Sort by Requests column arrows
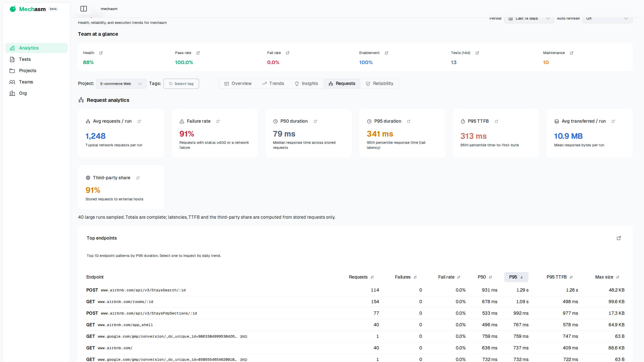 coord(372,277)
